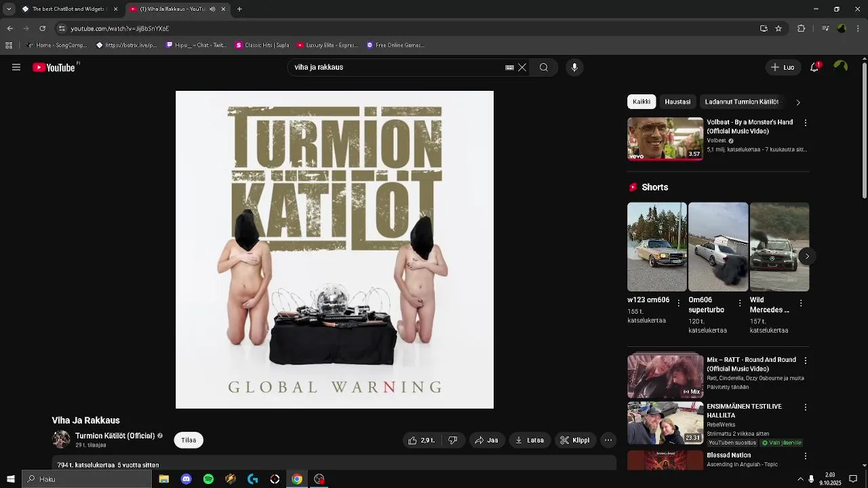The width and height of the screenshot is (868, 488).
Task: Start voice search with microphone
Action: click(x=574, y=67)
